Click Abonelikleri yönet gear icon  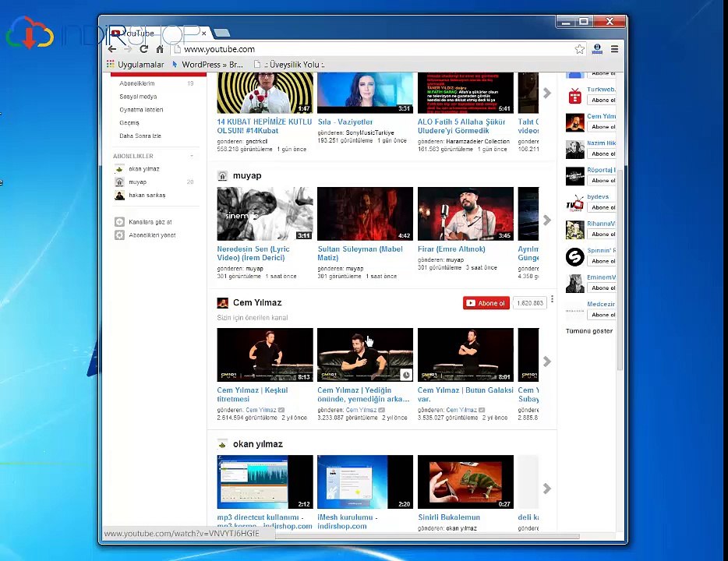[x=119, y=235]
